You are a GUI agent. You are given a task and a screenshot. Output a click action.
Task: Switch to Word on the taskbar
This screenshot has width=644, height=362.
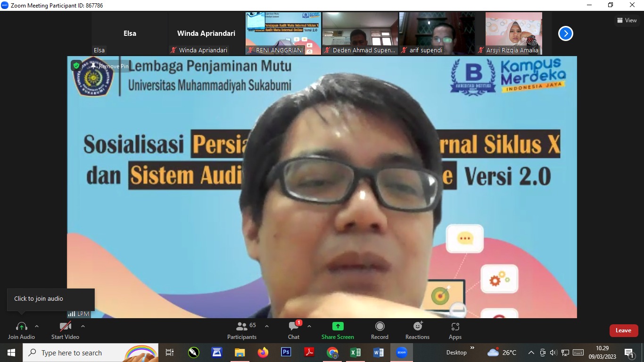point(379,353)
